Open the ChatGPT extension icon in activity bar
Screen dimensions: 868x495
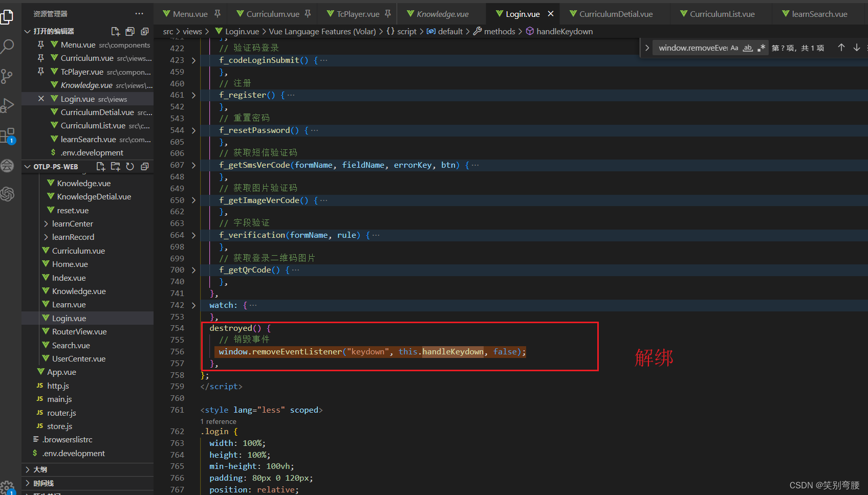click(7, 194)
